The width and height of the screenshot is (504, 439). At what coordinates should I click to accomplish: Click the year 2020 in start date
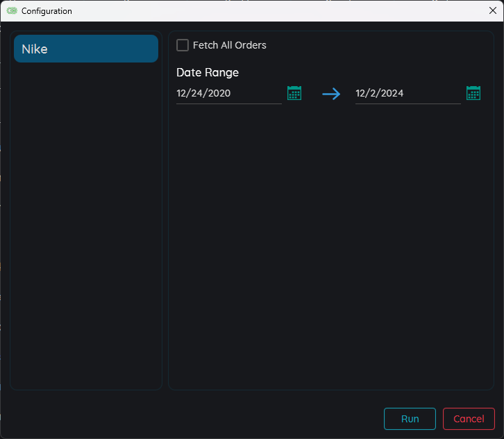coord(219,93)
